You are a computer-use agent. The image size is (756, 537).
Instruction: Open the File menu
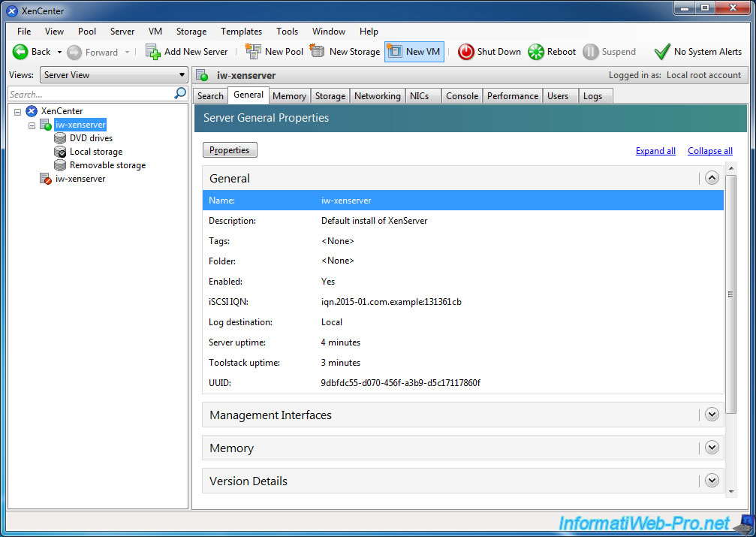coord(24,32)
